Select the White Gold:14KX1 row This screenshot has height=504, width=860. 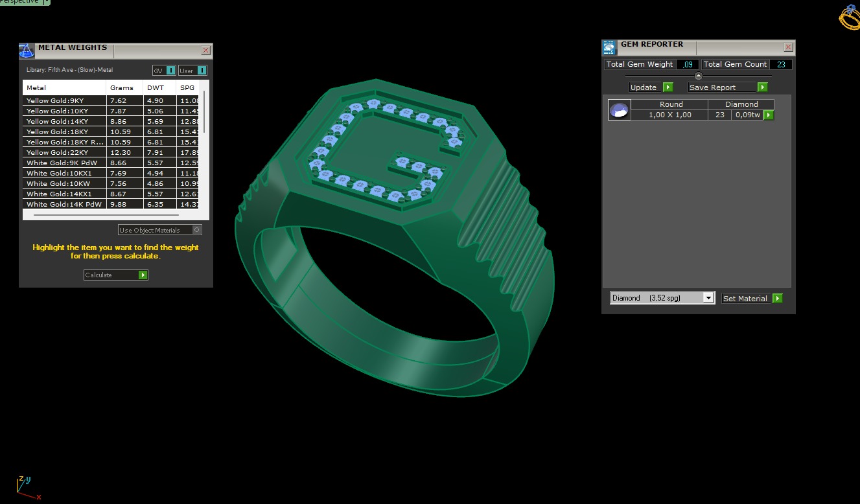[x=111, y=194]
